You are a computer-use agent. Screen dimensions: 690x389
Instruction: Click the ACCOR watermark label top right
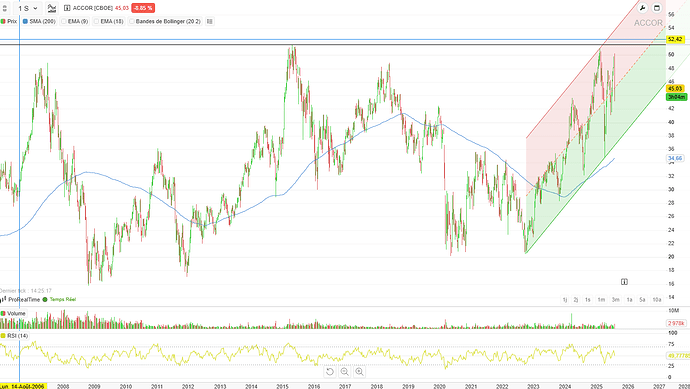(x=648, y=23)
